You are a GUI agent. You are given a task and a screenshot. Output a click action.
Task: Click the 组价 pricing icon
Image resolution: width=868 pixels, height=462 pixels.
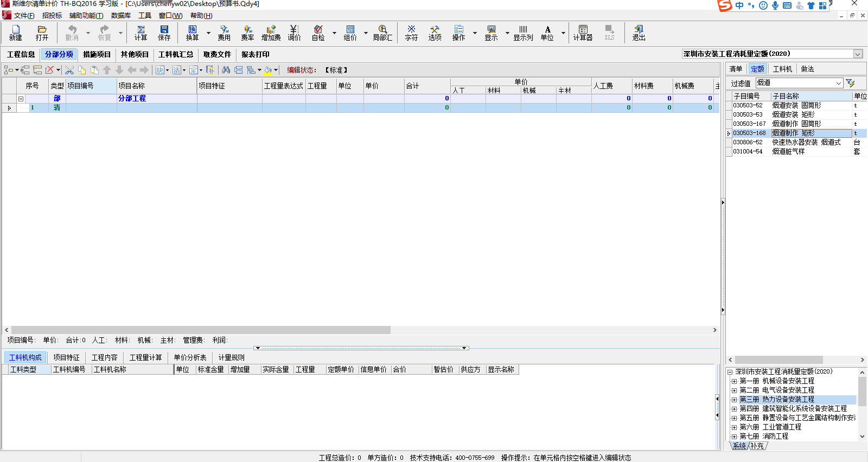click(350, 33)
